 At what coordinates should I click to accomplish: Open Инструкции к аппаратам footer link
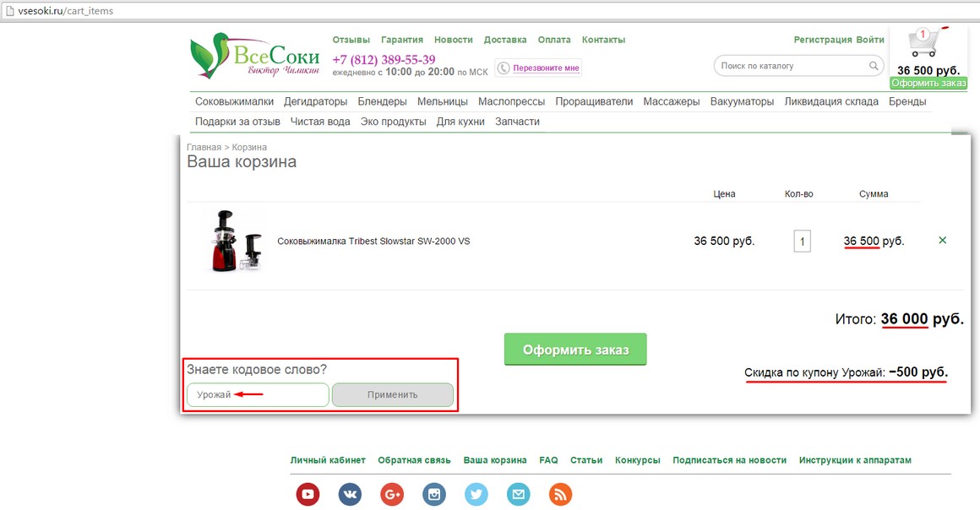[855, 460]
